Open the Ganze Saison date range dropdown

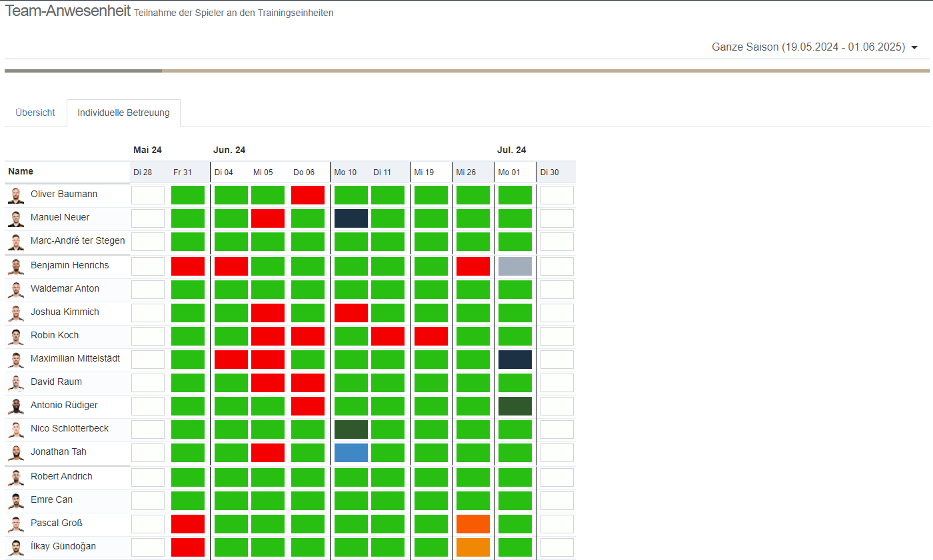[814, 47]
